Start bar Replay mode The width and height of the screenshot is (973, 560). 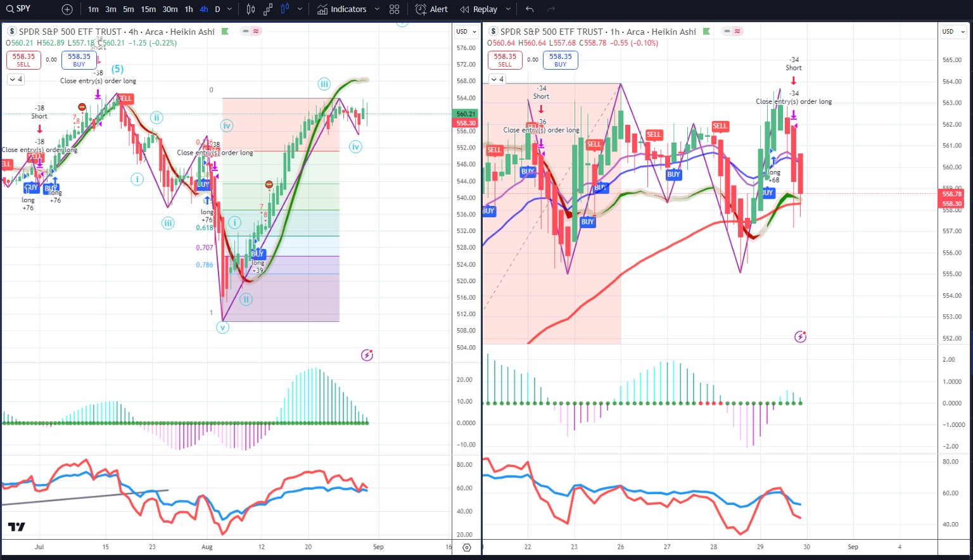pyautogui.click(x=479, y=10)
